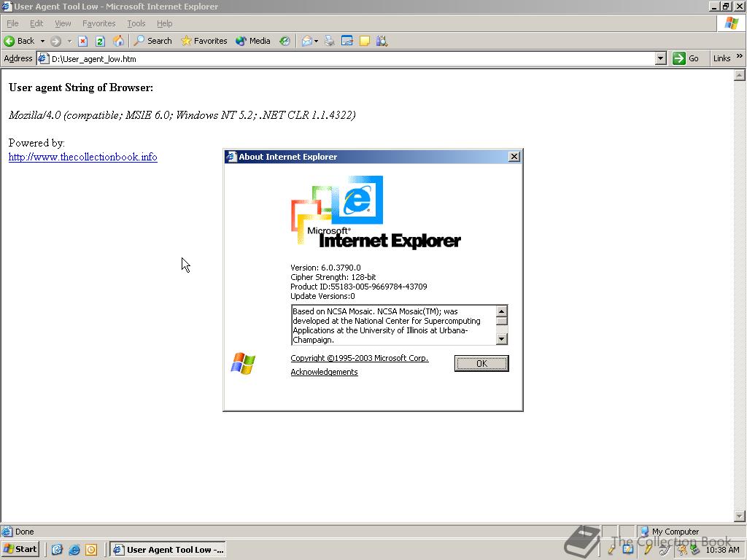This screenshot has width=747, height=560.
Task: Click the Go button
Action: (x=686, y=58)
